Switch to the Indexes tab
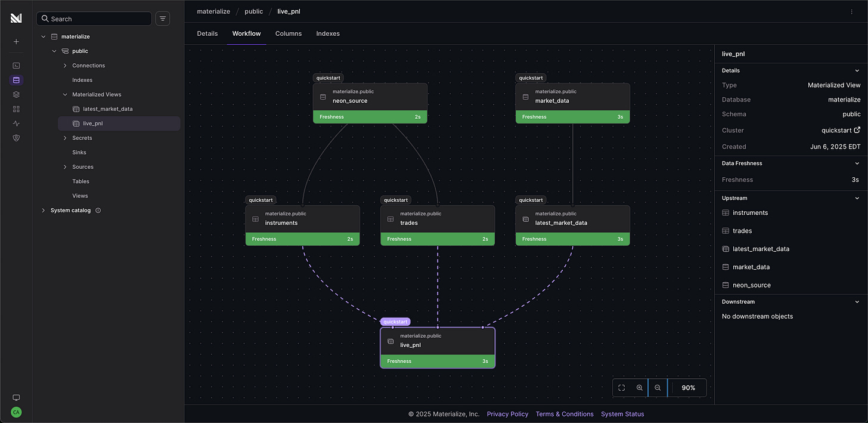The image size is (868, 423). (x=328, y=33)
